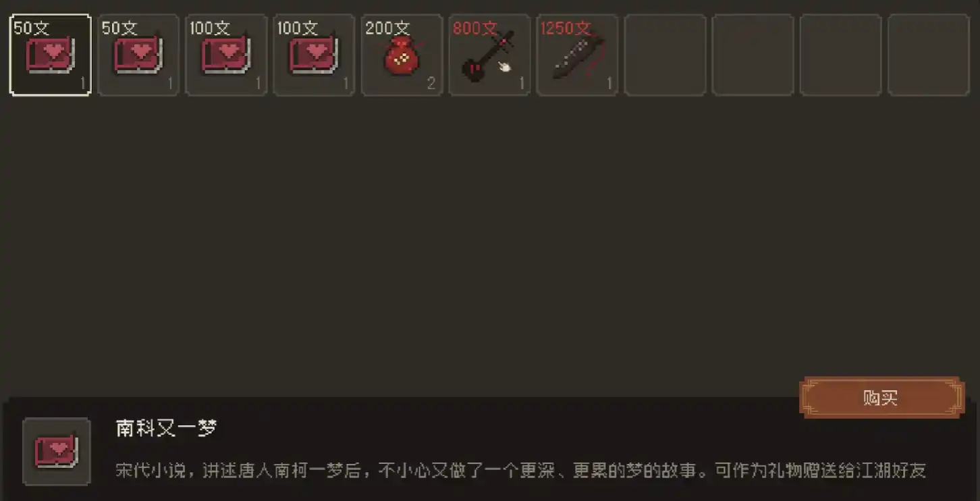Image resolution: width=980 pixels, height=501 pixels.
Task: Click the second empty shop slot
Action: click(x=753, y=55)
